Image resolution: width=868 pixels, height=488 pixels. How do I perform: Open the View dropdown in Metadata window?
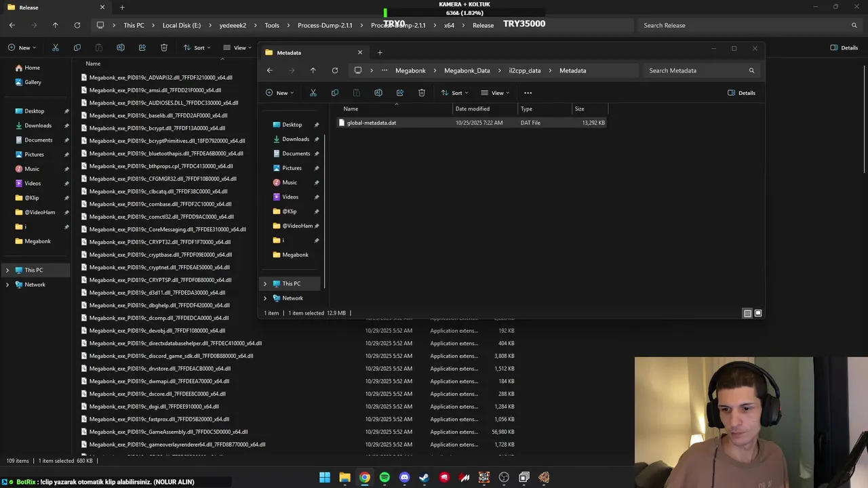(x=495, y=93)
